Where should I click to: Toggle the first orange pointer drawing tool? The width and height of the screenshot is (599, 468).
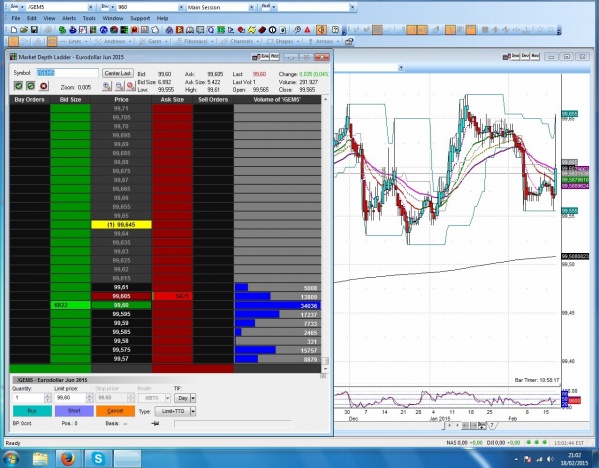(13, 41)
